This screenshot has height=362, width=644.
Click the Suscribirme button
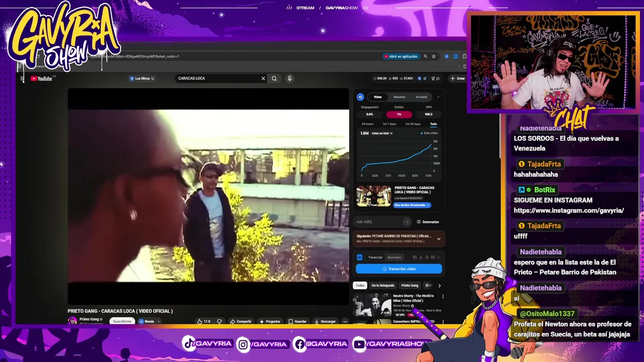pyautogui.click(x=122, y=321)
